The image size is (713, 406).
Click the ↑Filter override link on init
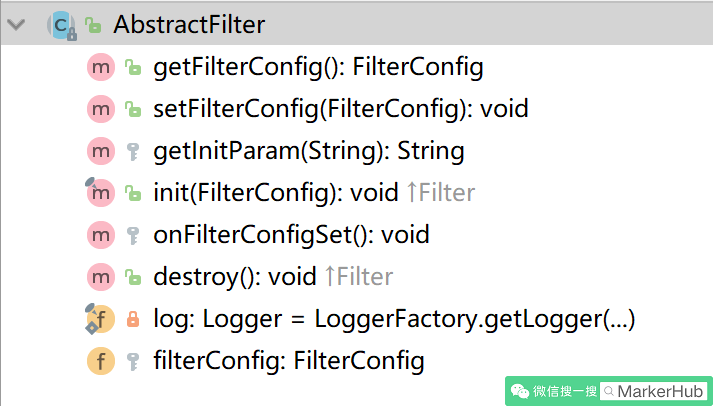[x=441, y=192]
